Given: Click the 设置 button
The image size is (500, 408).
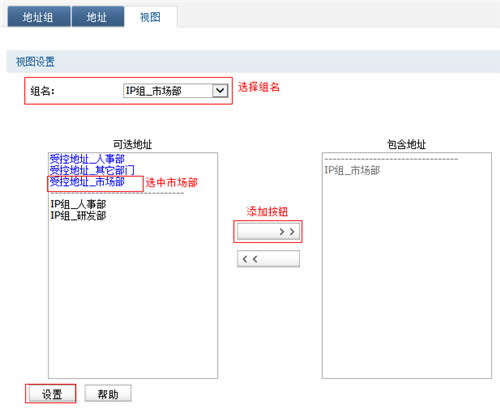Looking at the screenshot, I should (x=52, y=394).
